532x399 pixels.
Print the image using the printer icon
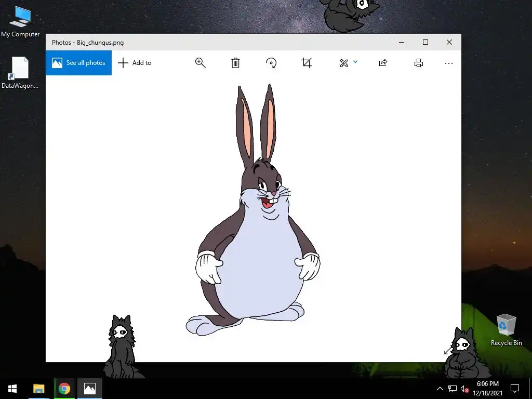(x=419, y=63)
